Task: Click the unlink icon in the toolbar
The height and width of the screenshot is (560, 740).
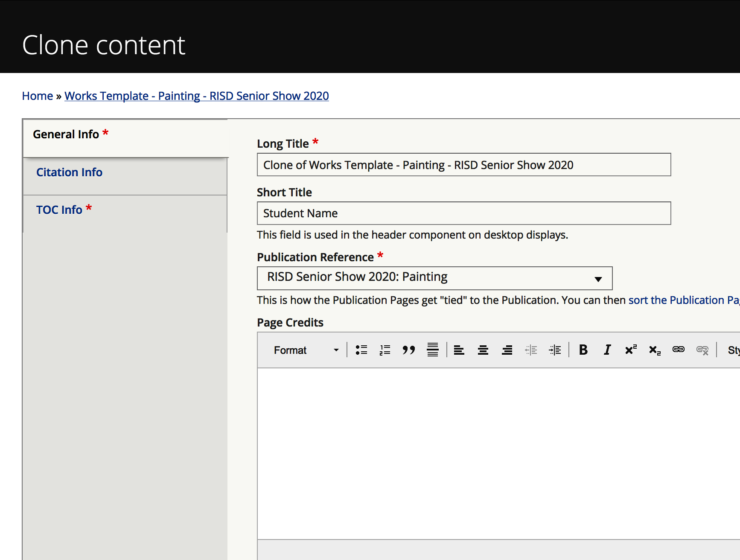Action: pos(702,350)
